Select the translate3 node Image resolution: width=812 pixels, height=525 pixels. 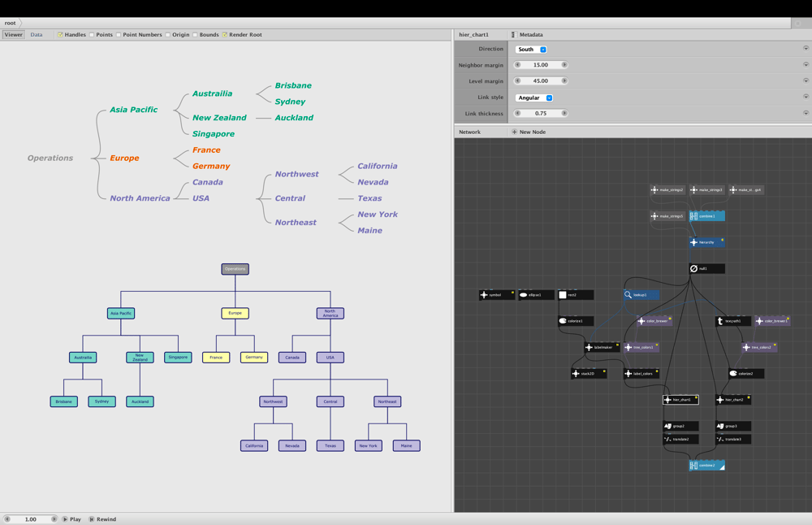(733, 439)
